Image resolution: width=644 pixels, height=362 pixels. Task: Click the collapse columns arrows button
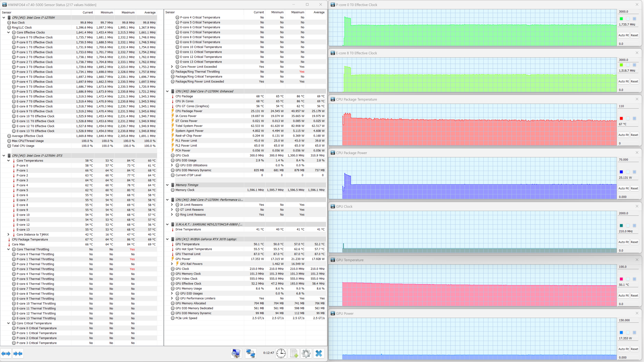pyautogui.click(x=18, y=353)
